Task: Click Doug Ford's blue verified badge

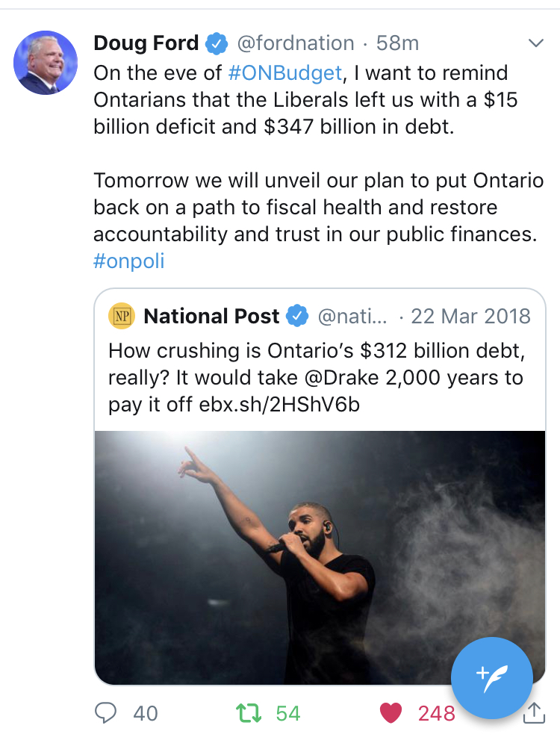Action: [x=217, y=43]
